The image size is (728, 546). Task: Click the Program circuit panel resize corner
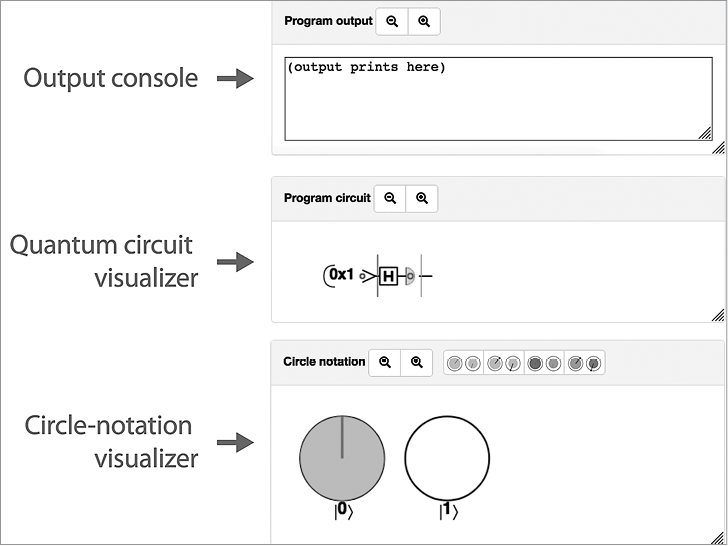(719, 315)
